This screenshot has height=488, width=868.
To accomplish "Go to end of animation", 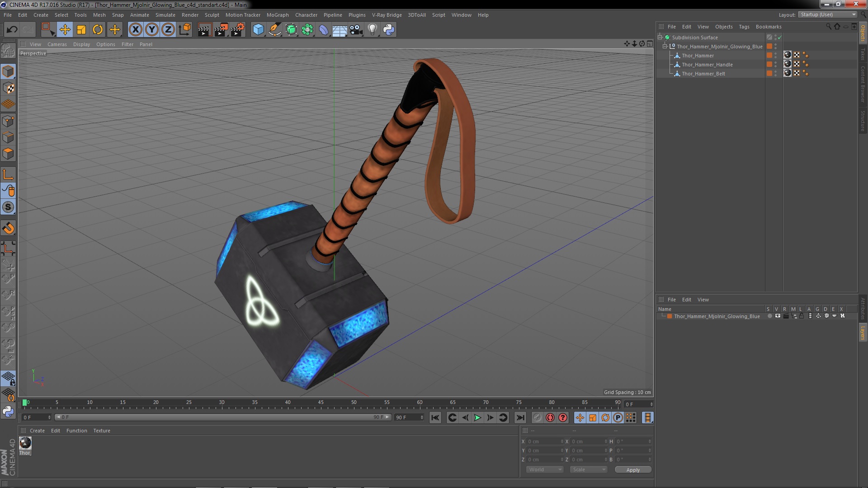I will point(520,418).
